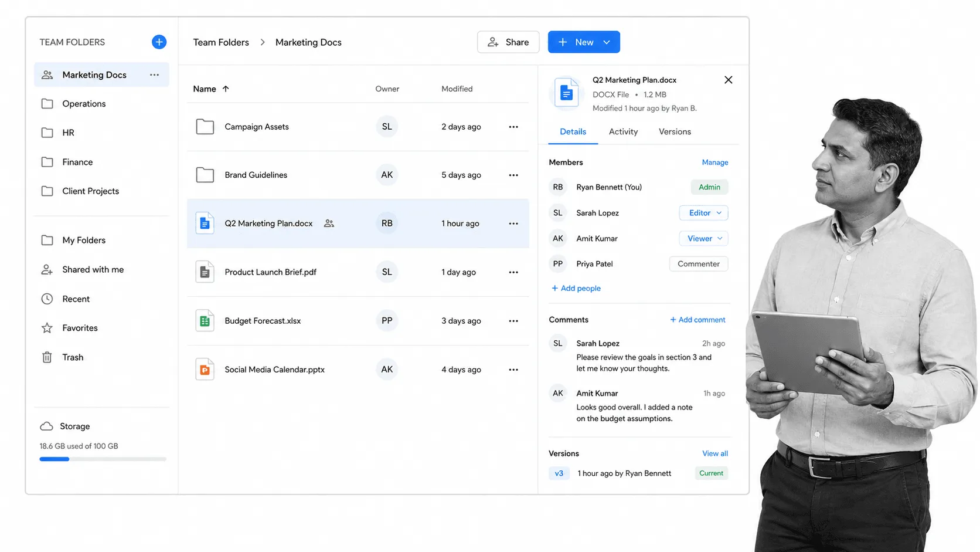This screenshot has width=980, height=552.
Task: Open the three-dot menu for Q2 Marketing Plan.docx
Action: [513, 223]
